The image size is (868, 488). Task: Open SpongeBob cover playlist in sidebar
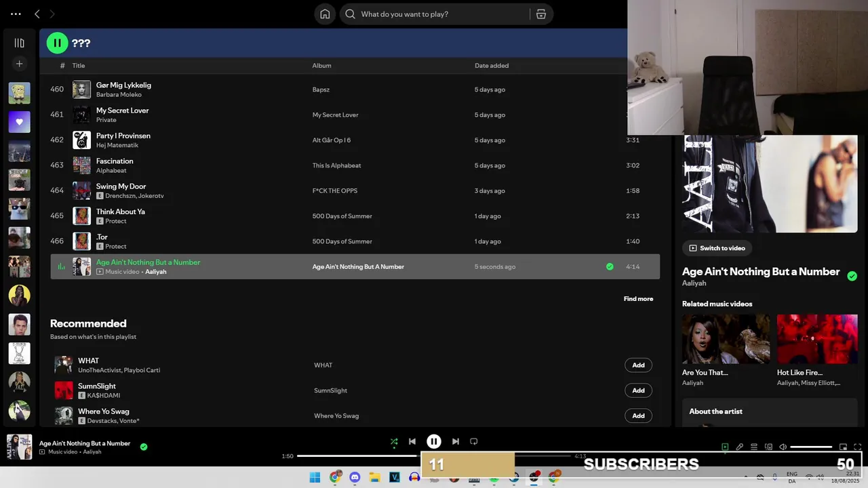coord(19,93)
